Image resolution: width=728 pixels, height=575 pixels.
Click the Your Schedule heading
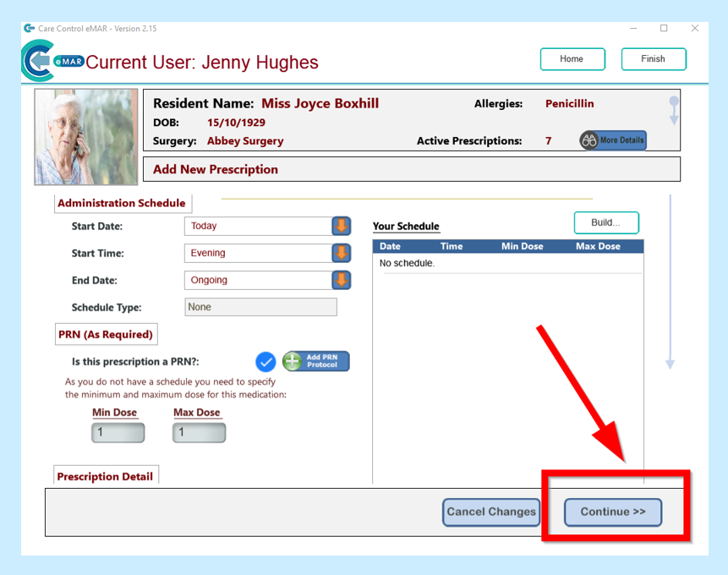406,226
